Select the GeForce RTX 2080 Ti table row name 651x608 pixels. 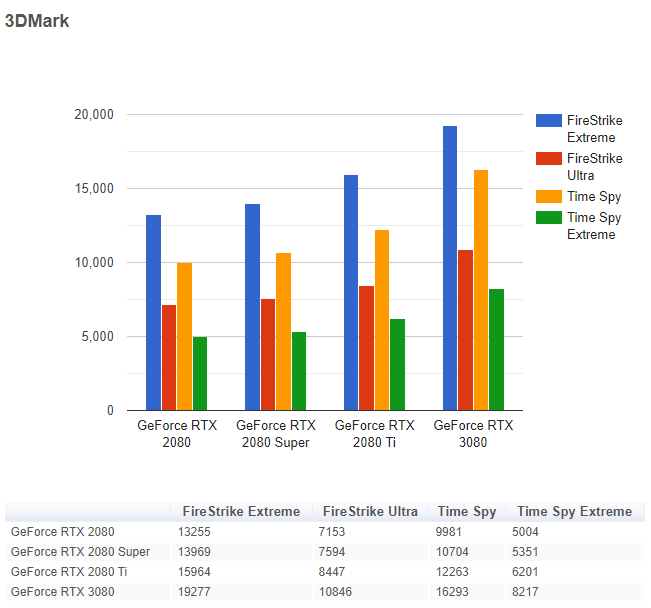tap(69, 571)
